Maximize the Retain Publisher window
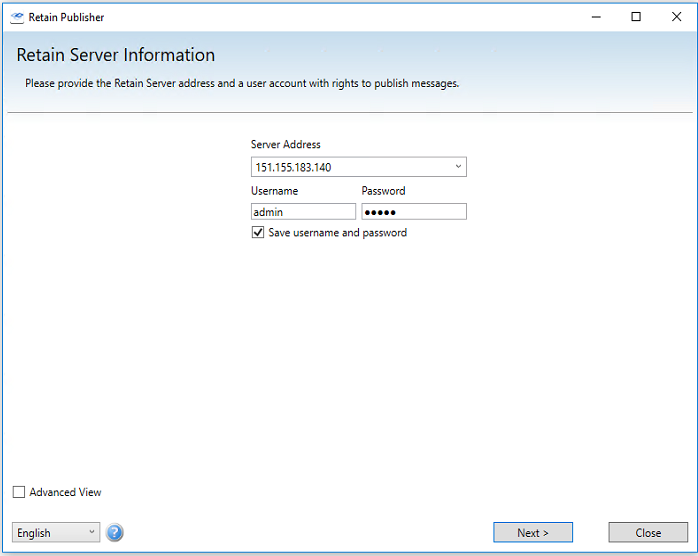 pos(636,17)
